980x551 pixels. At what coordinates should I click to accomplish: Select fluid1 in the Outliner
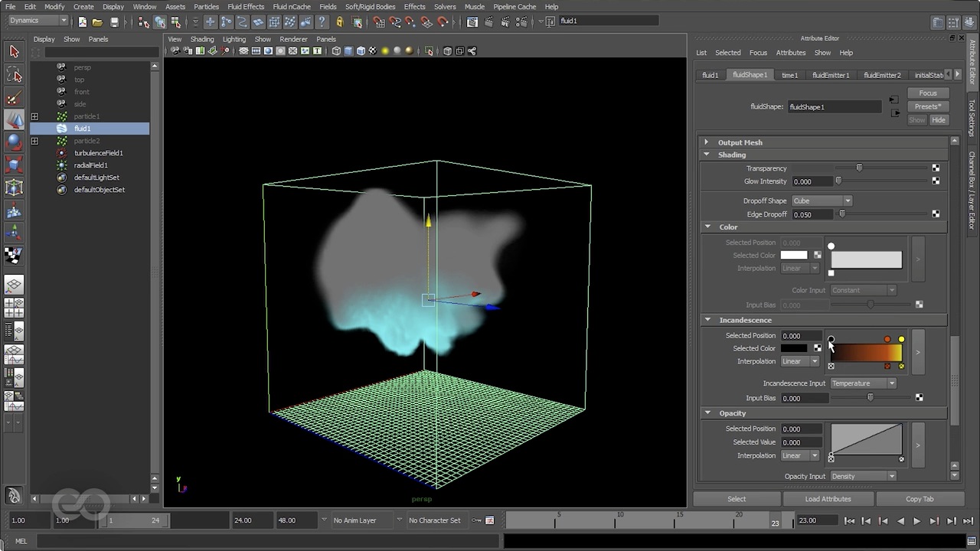(82, 129)
